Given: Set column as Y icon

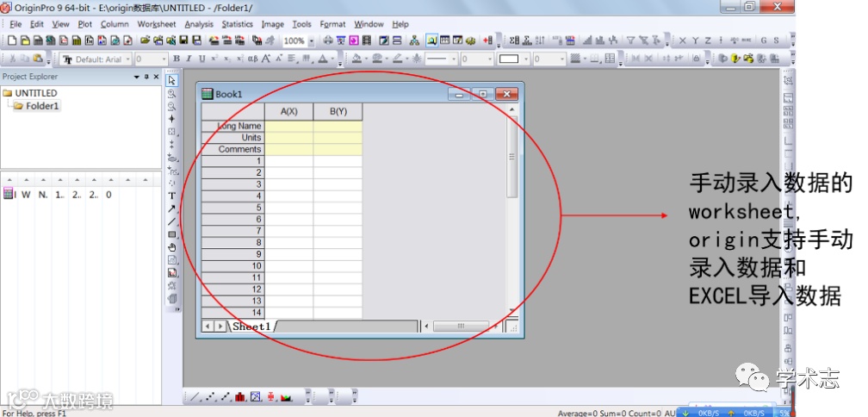Looking at the screenshot, I should tap(695, 40).
